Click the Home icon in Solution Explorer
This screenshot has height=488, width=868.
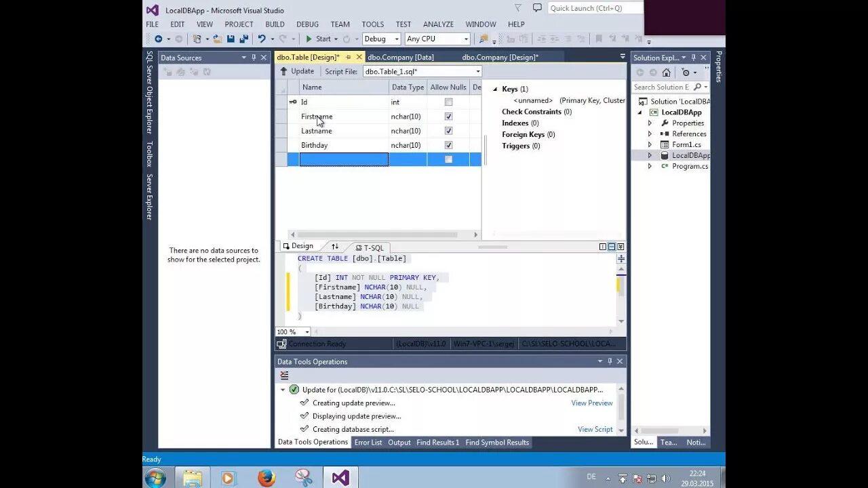pos(667,73)
